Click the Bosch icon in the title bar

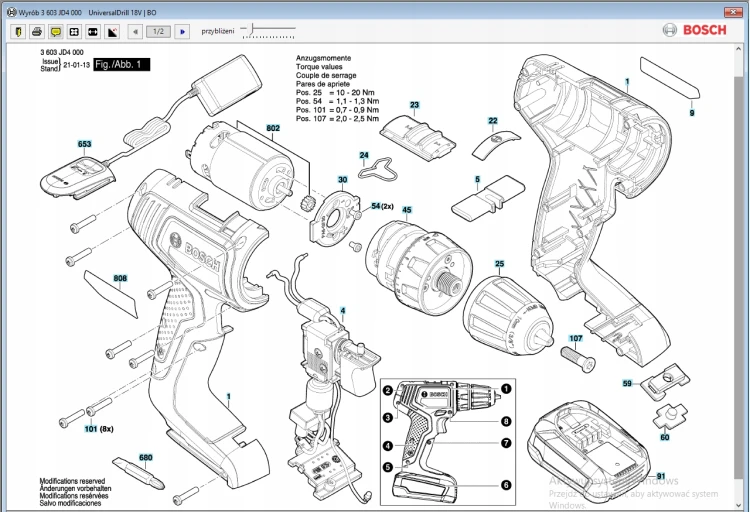pos(11,12)
